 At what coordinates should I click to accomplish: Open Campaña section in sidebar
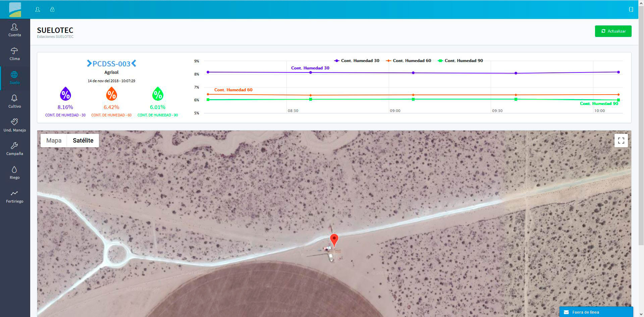pos(14,149)
